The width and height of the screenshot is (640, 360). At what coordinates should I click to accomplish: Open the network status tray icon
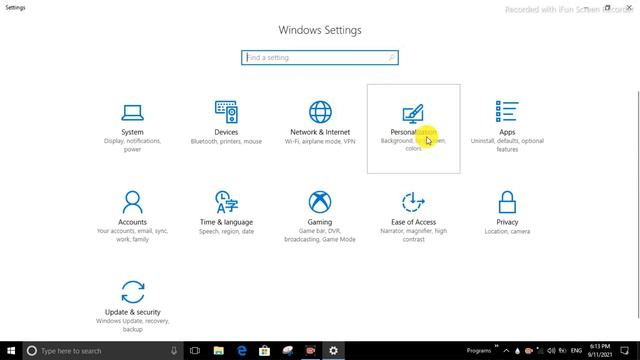click(x=540, y=351)
